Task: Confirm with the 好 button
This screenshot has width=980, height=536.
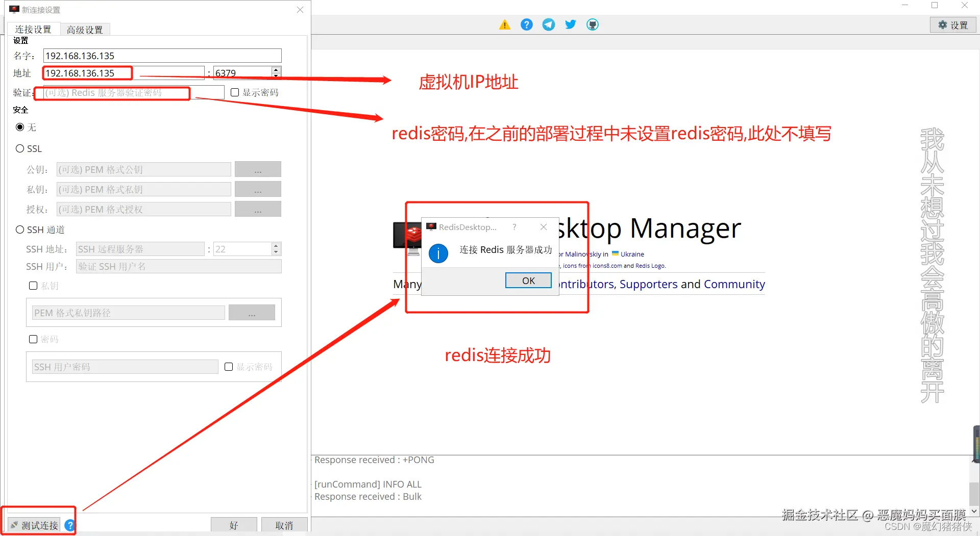Action: [x=234, y=525]
